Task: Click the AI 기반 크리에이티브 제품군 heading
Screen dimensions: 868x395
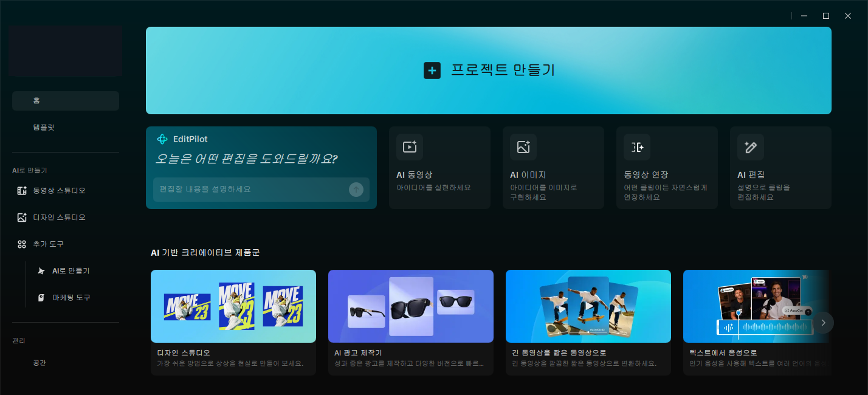Action: click(x=205, y=252)
